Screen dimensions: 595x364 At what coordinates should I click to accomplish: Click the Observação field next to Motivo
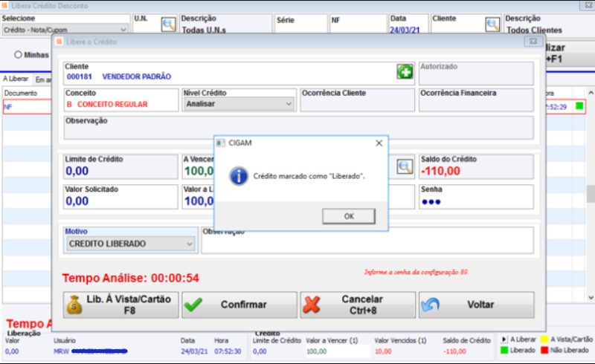click(367, 241)
